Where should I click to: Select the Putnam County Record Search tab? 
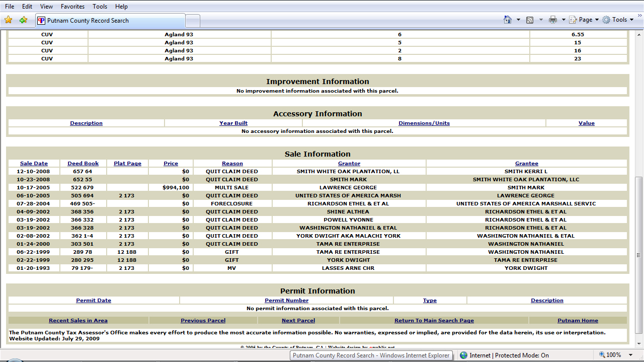pos(110,21)
